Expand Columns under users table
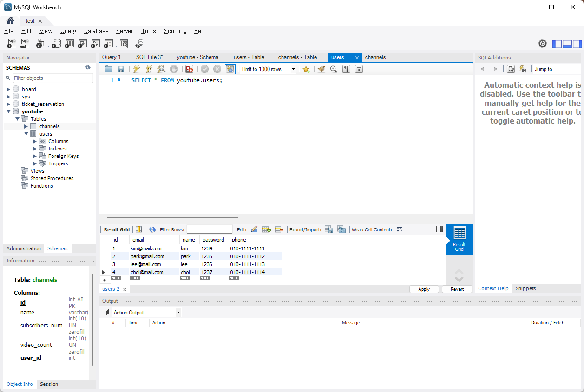This screenshot has width=584, height=392. tap(35, 141)
